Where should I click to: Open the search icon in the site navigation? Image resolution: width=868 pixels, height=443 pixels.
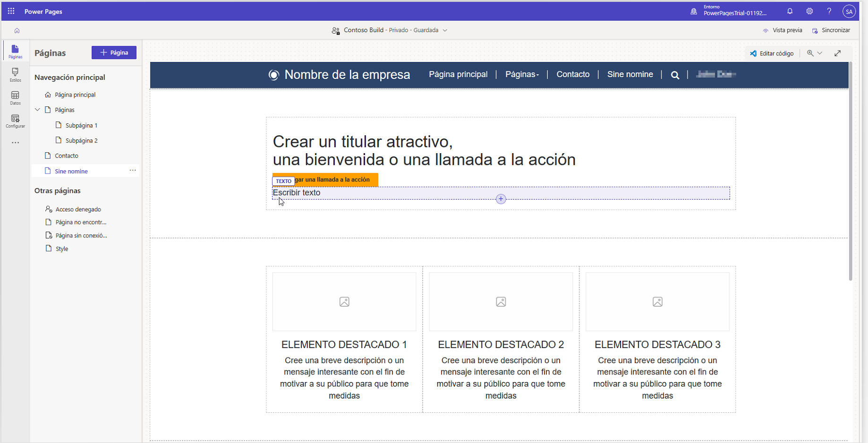tap(674, 75)
